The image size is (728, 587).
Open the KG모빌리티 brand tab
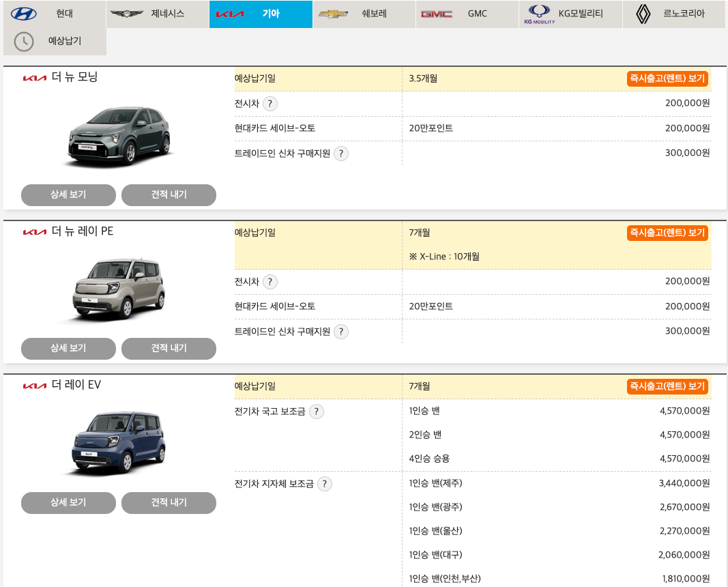pos(570,14)
